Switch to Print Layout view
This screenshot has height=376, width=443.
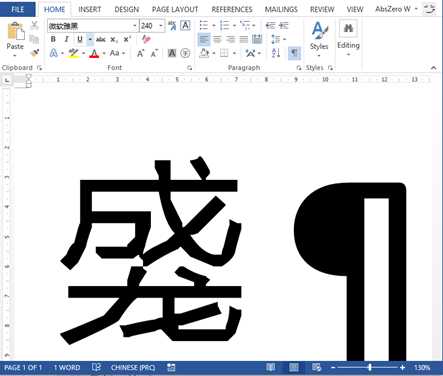click(x=294, y=368)
